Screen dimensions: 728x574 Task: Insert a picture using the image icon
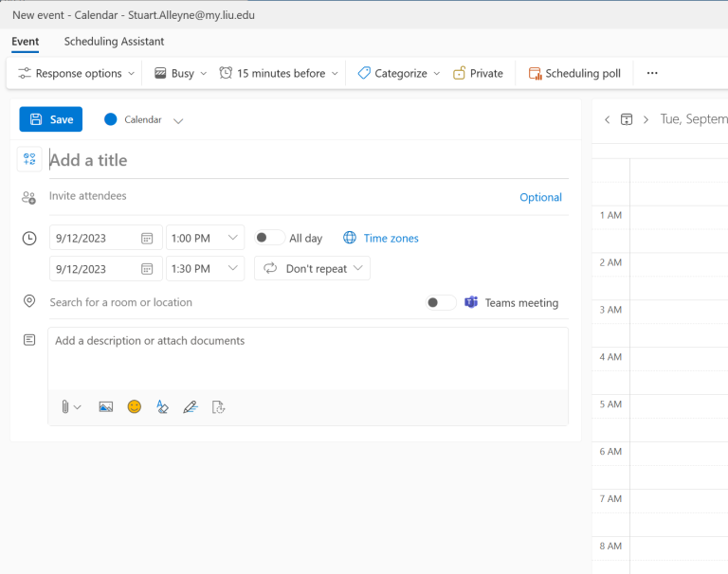(x=106, y=406)
